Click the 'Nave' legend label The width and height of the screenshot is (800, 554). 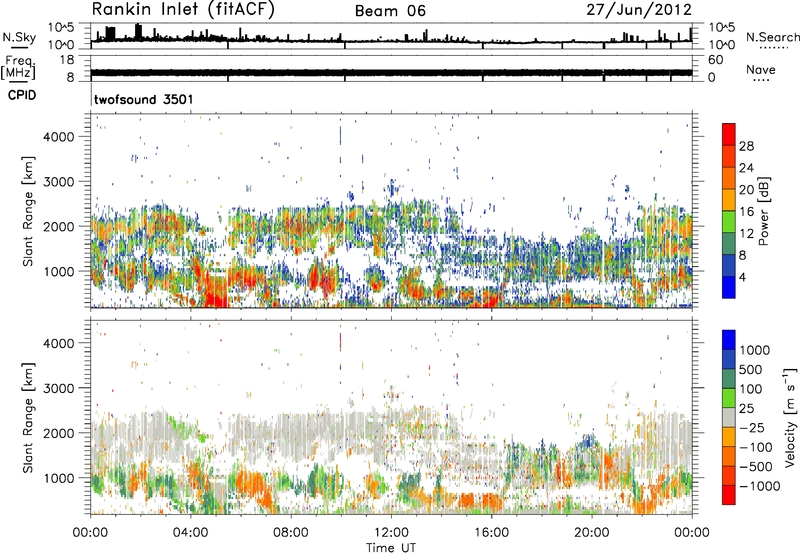(x=761, y=69)
